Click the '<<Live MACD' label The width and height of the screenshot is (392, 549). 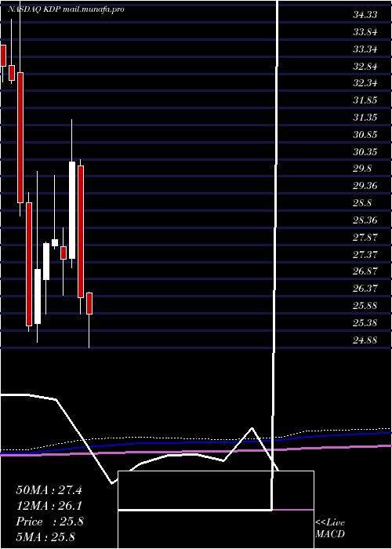pyautogui.click(x=330, y=528)
